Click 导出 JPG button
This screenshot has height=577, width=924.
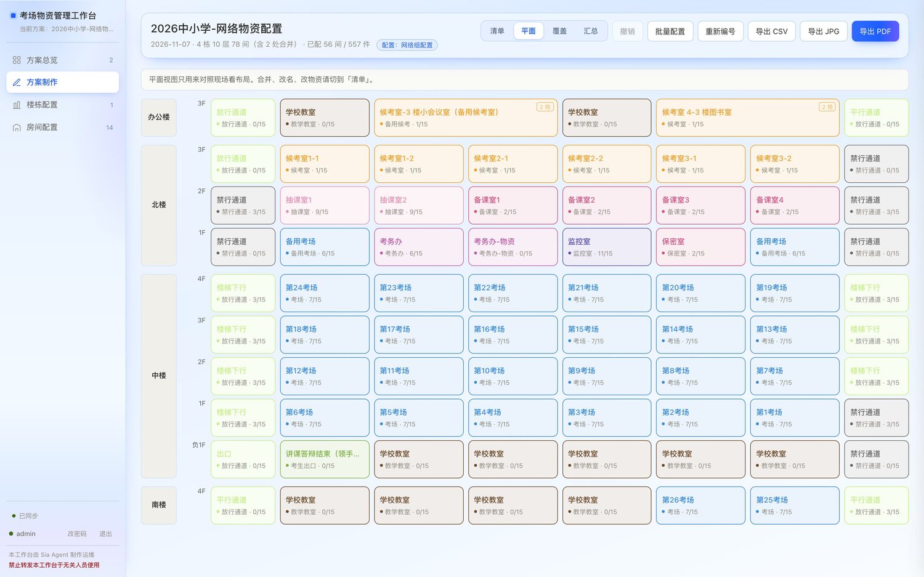tap(824, 31)
